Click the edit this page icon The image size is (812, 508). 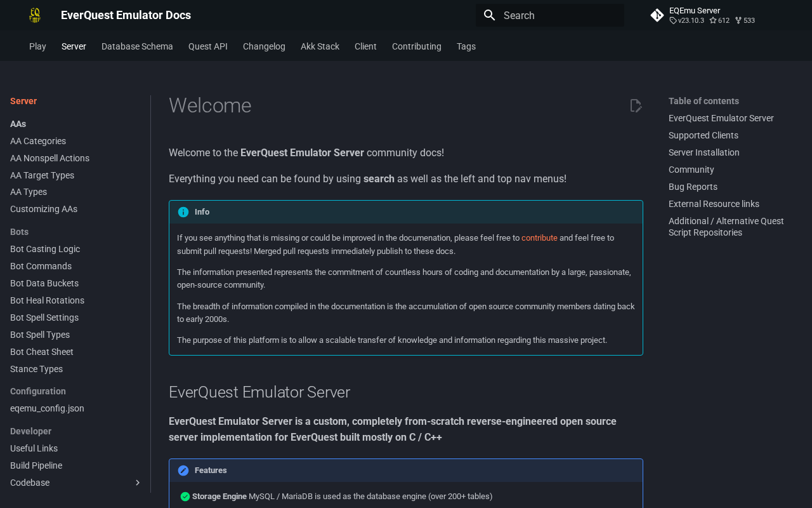click(x=636, y=106)
